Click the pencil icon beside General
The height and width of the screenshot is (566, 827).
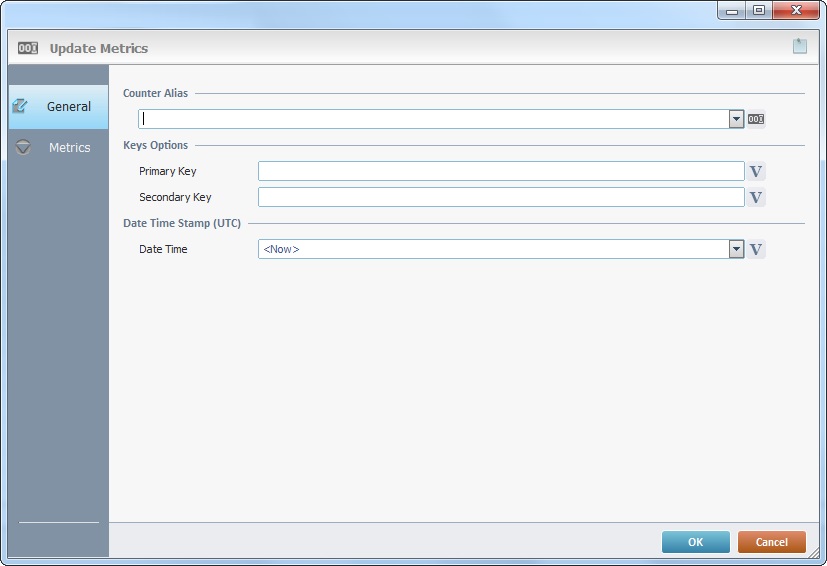tap(20, 106)
